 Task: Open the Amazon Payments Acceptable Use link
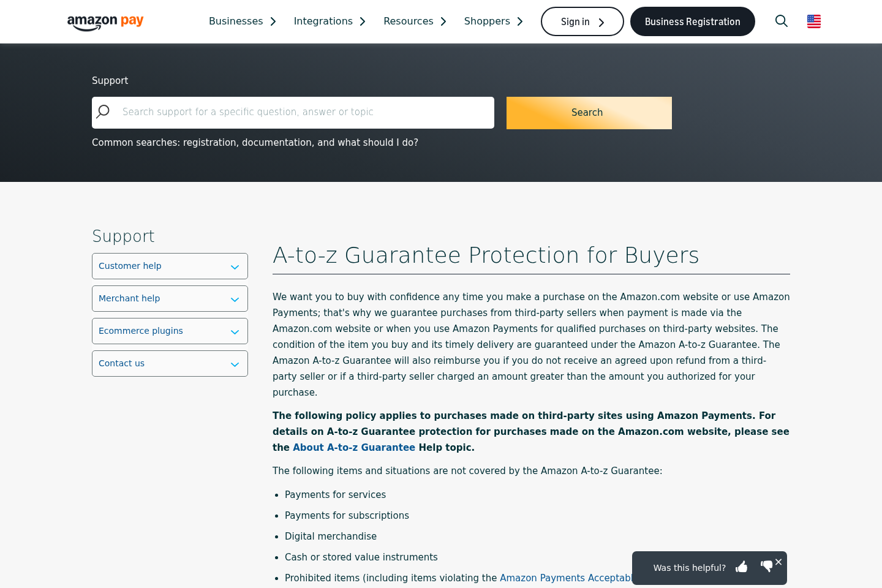tap(566, 578)
